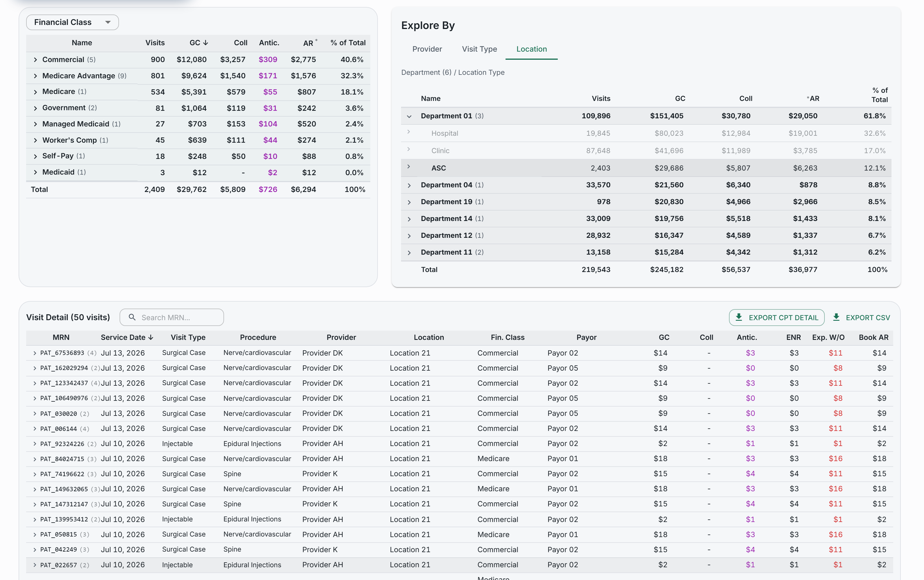Expand the Hospital location type row
The width and height of the screenshot is (924, 580).
[x=409, y=132]
